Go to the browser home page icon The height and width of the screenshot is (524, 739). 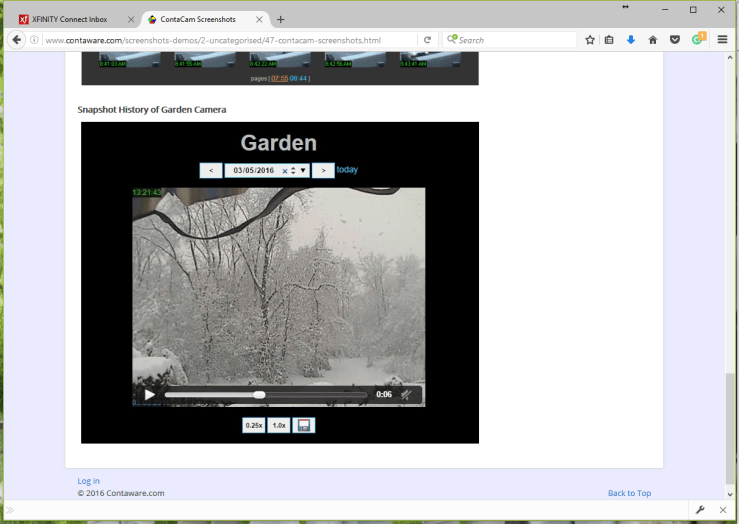click(653, 40)
